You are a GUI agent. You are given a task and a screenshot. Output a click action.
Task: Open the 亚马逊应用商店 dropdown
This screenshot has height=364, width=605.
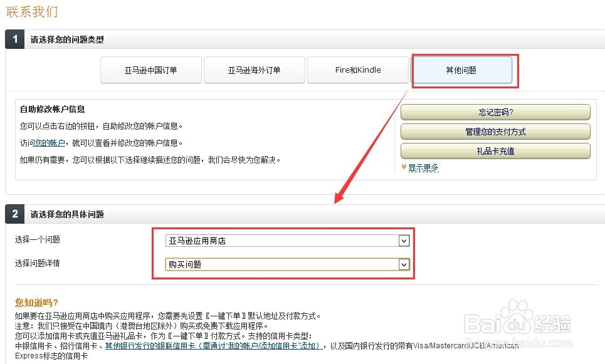[x=287, y=241]
